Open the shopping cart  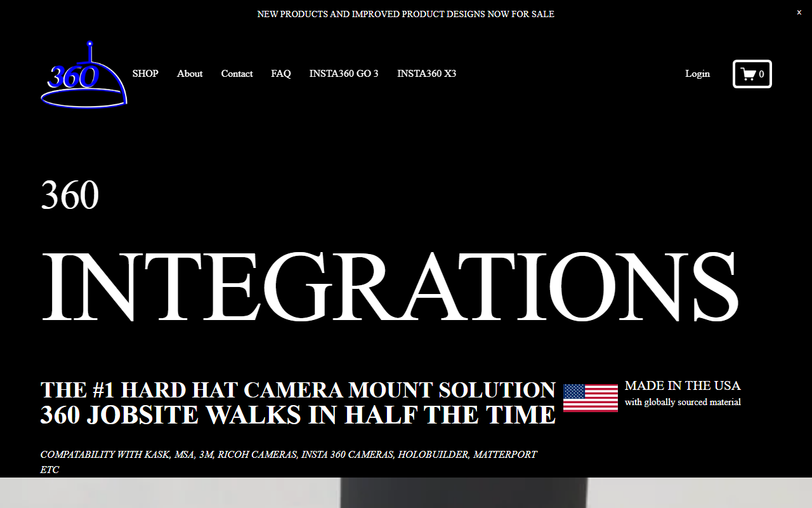[752, 74]
